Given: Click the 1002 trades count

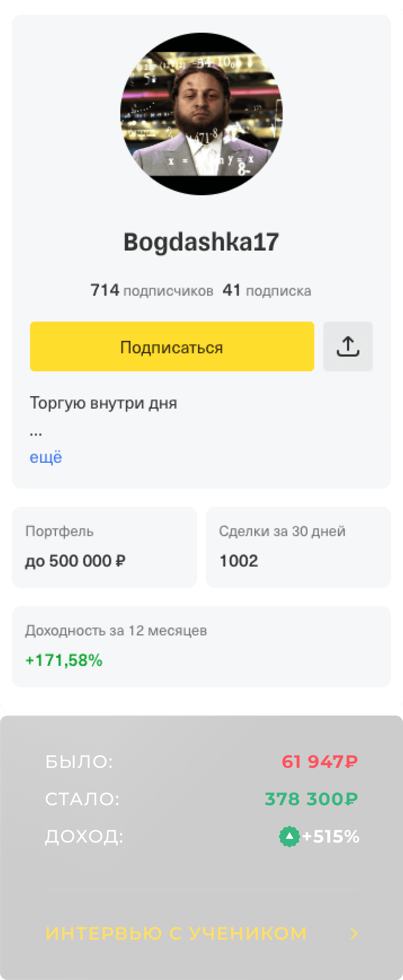Looking at the screenshot, I should [x=239, y=561].
